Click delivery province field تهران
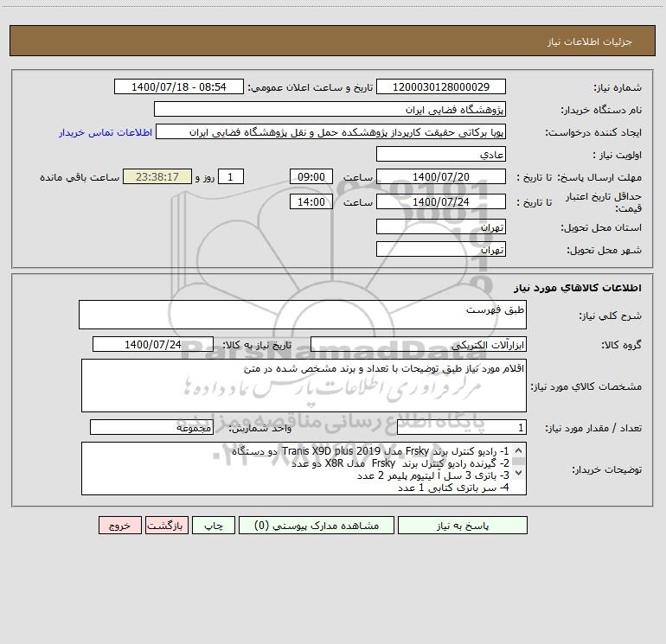Image resolution: width=666 pixels, height=644 pixels. tap(441, 227)
